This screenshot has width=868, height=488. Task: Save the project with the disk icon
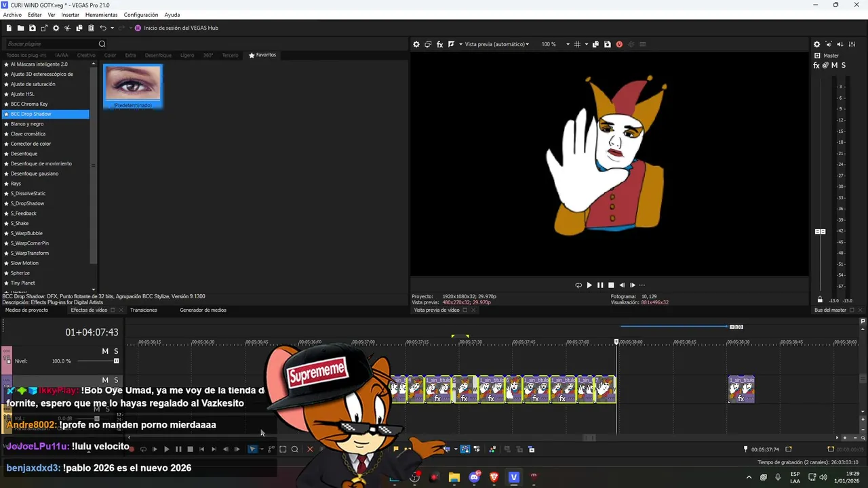pyautogui.click(x=32, y=28)
